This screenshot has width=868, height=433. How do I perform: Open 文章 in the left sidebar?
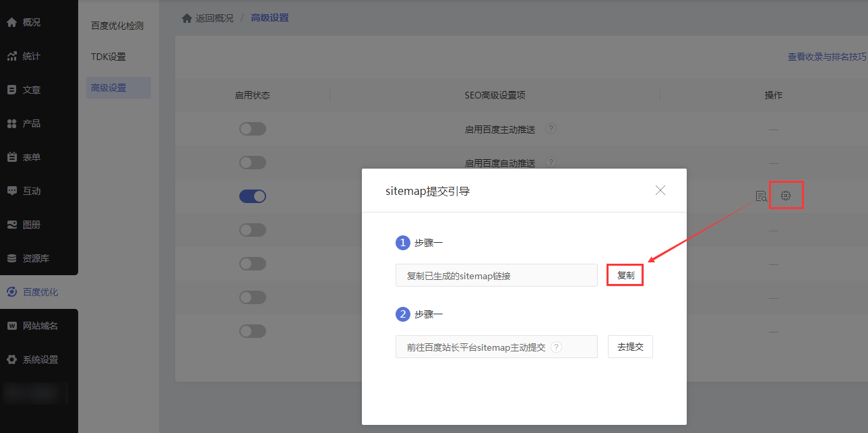click(x=32, y=90)
